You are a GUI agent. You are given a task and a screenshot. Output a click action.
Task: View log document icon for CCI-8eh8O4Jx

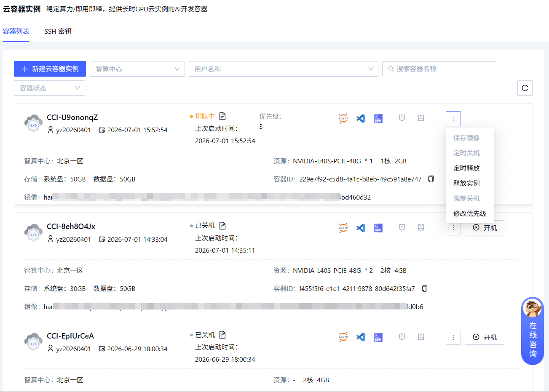pos(222,226)
